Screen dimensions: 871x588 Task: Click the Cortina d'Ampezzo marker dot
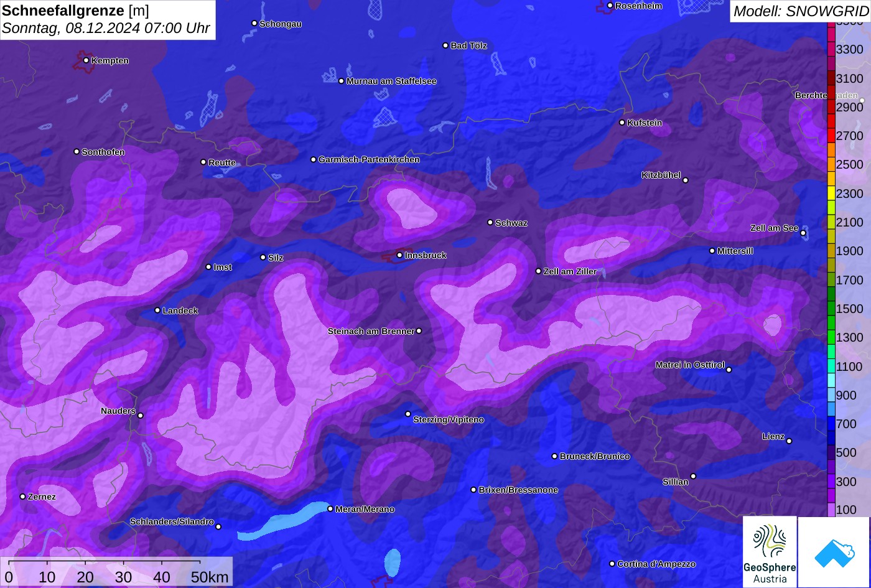point(612,564)
